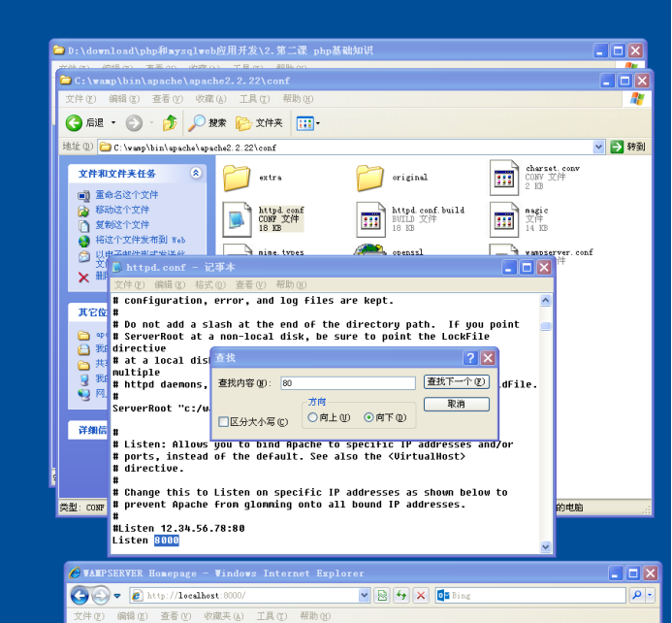Click the IE search magnifier button

pos(637,595)
